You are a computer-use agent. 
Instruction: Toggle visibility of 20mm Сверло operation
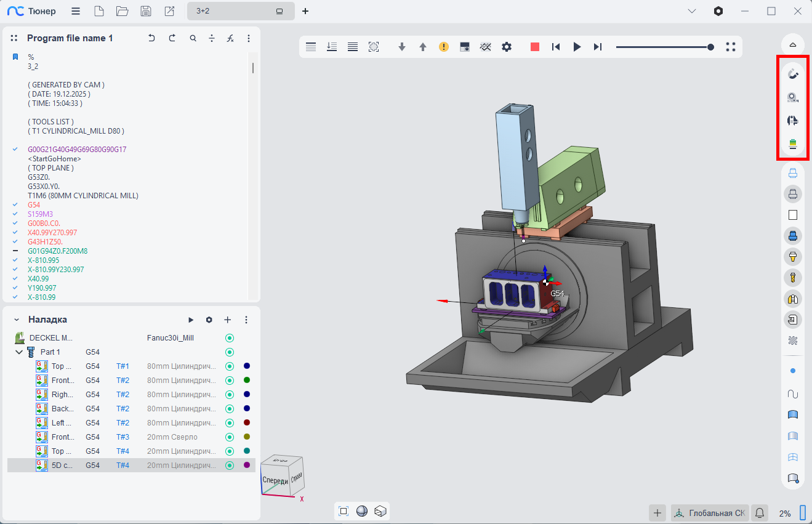tap(230, 437)
